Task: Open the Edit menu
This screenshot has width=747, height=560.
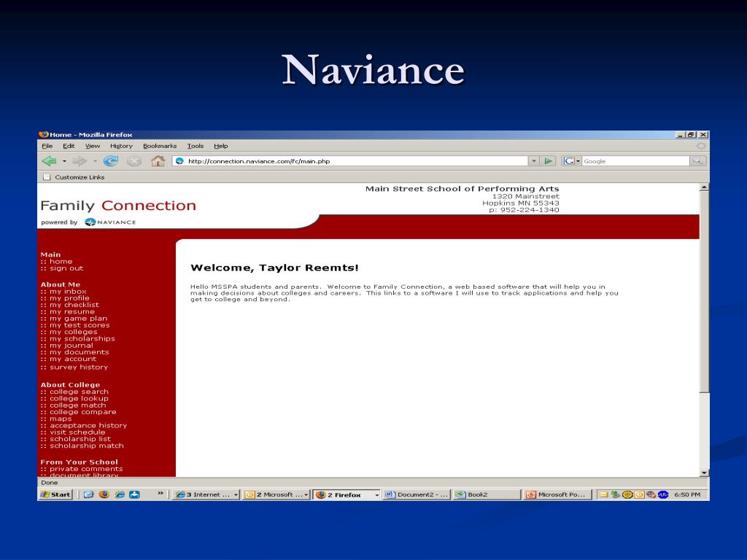Action: pyautogui.click(x=69, y=146)
